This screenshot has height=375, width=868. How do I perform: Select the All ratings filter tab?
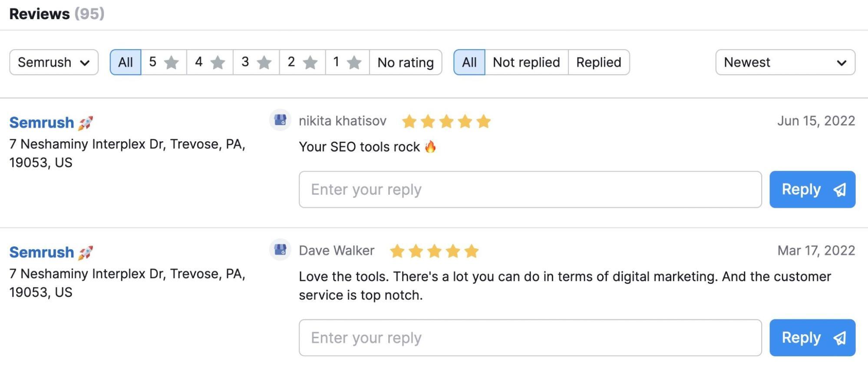point(125,62)
